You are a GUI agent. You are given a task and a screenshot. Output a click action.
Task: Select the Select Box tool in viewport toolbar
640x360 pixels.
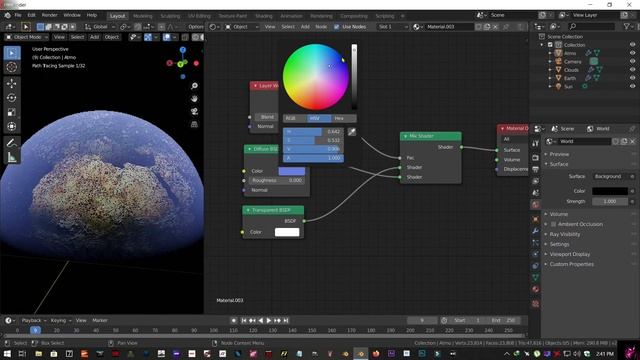(12, 53)
